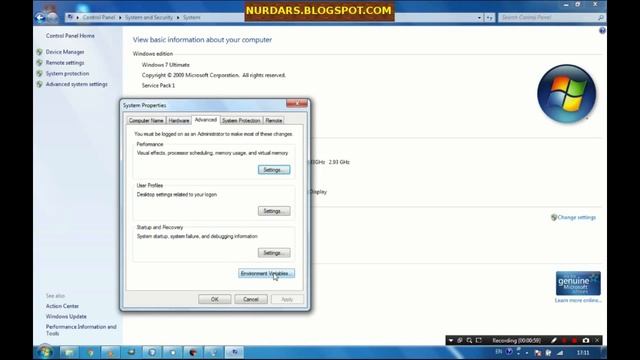Click Control Panel in the address breadcrumb

(x=99, y=18)
